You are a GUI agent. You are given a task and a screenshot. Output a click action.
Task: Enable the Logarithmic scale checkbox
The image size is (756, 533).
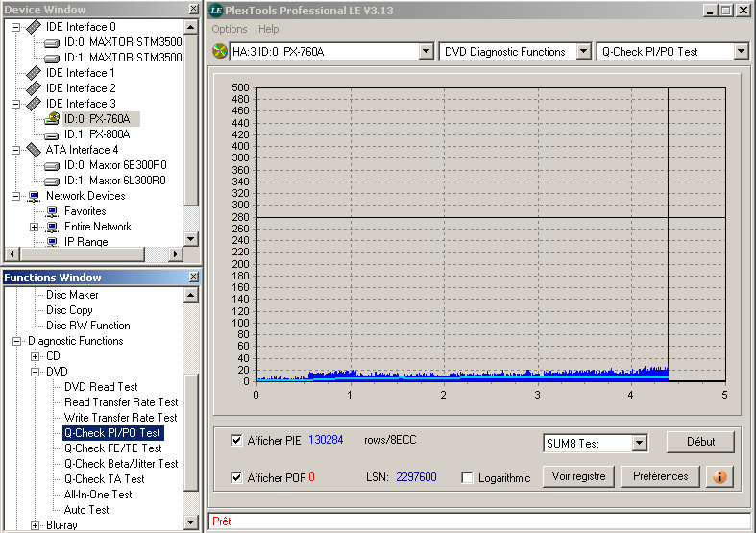pos(467,477)
